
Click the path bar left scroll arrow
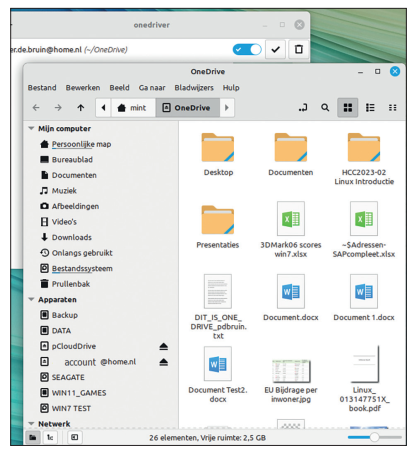click(103, 108)
